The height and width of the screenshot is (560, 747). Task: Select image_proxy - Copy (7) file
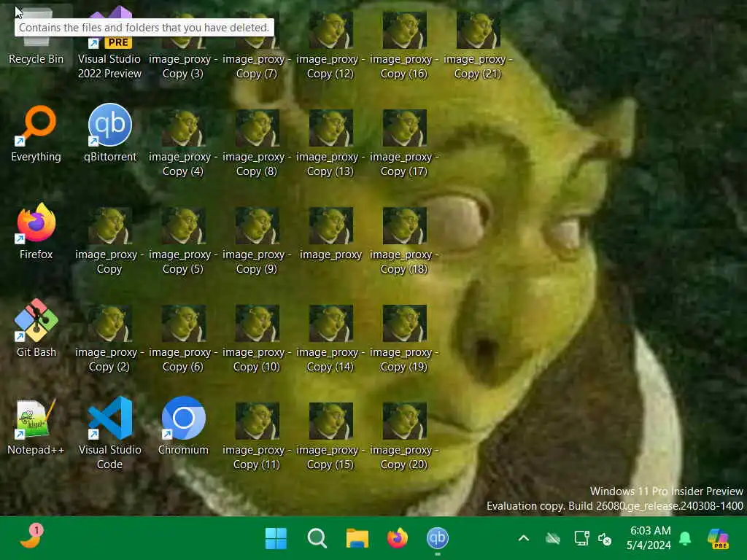pos(257,45)
